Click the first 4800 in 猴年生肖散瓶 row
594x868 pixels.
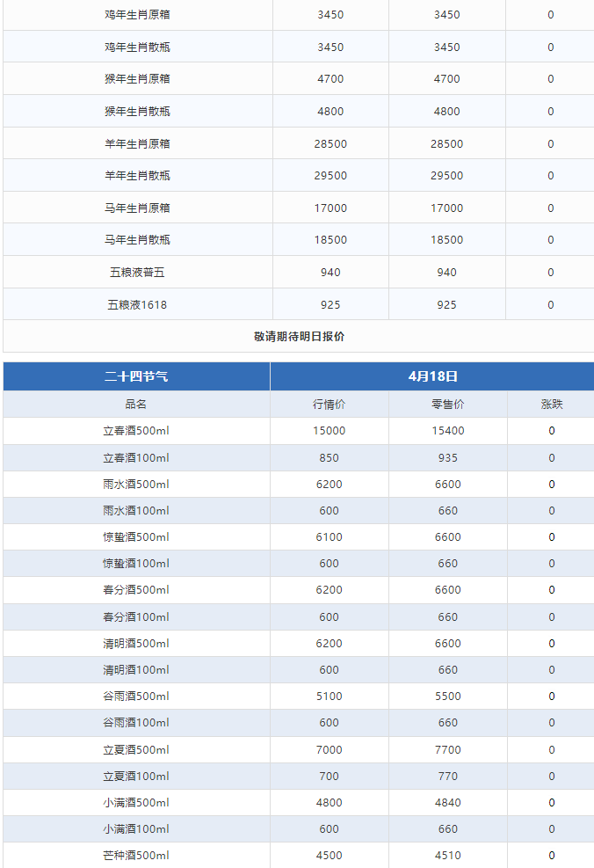click(330, 112)
